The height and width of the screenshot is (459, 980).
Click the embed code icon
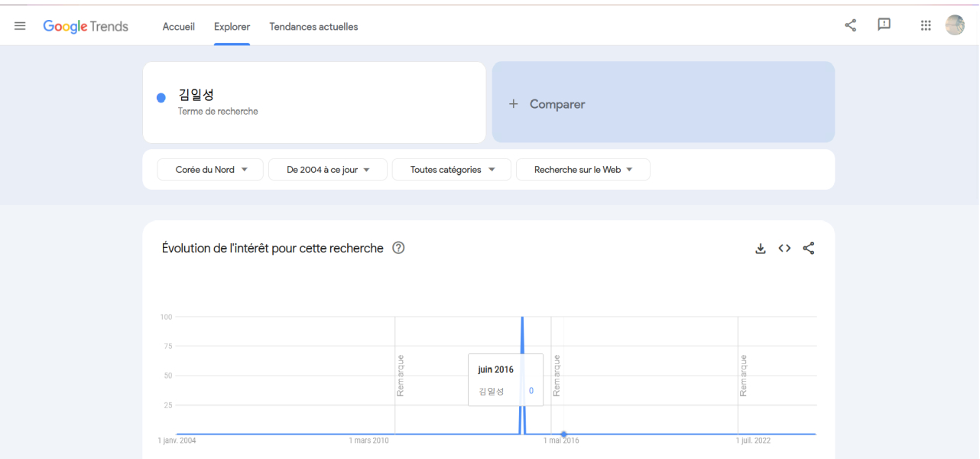click(784, 249)
